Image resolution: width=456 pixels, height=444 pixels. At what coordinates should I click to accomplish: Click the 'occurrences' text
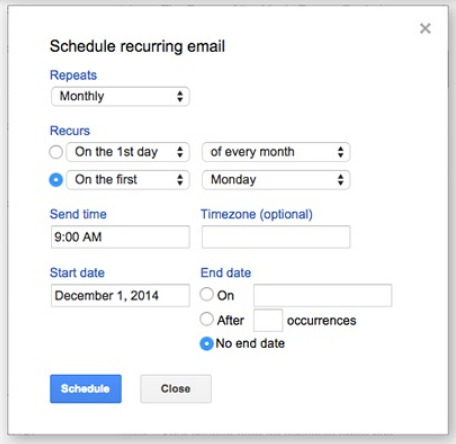pos(321,321)
